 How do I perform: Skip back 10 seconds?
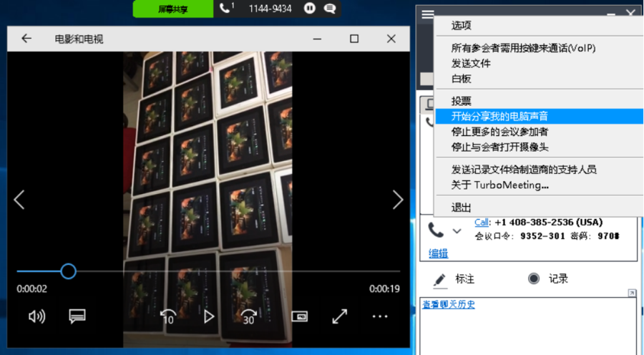click(x=167, y=317)
